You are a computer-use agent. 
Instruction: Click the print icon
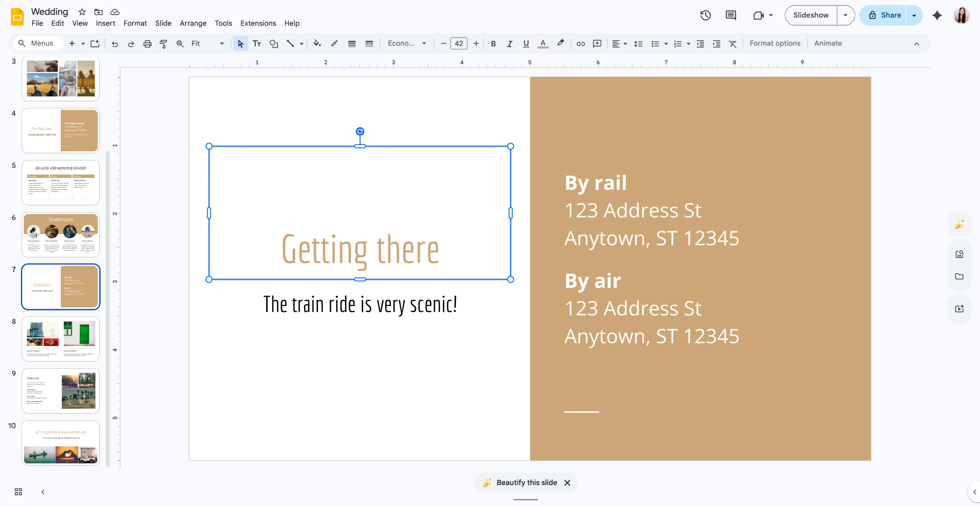pyautogui.click(x=147, y=44)
